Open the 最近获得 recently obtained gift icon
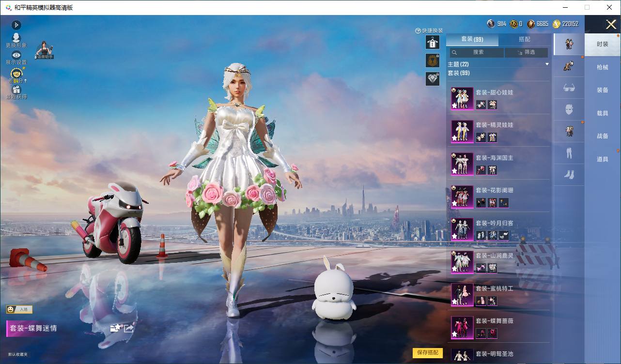The height and width of the screenshot is (364, 621). pyautogui.click(x=16, y=91)
